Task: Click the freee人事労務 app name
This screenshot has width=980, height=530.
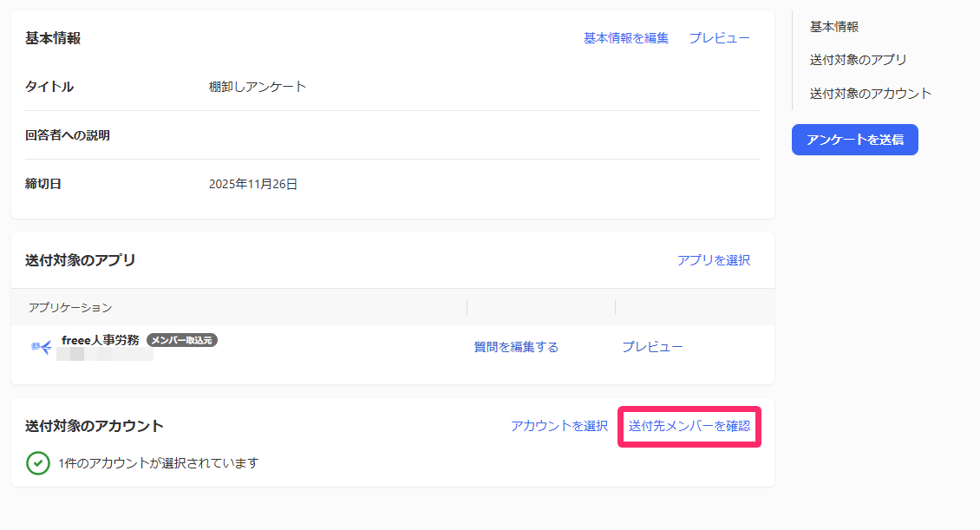Action: [x=100, y=340]
